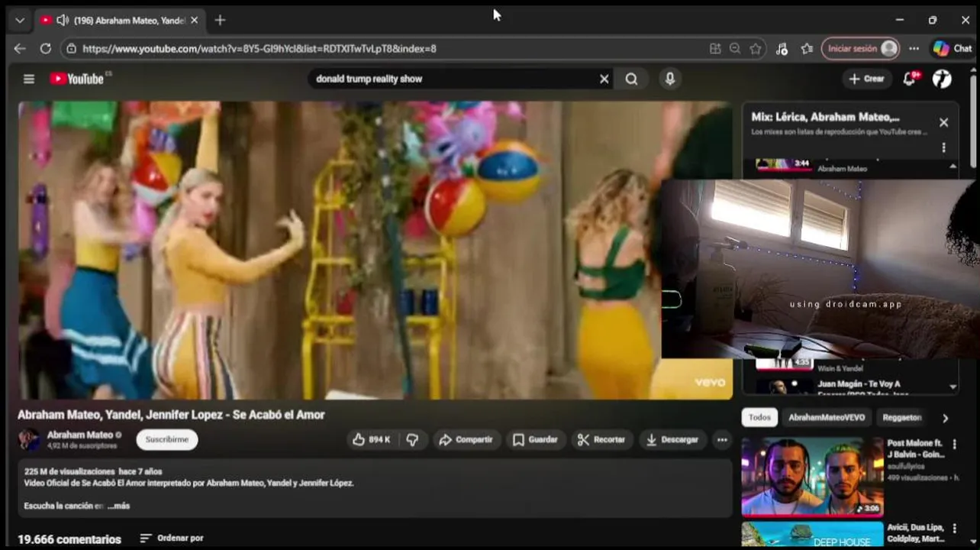The height and width of the screenshot is (550, 980).
Task: Share the video with Compartir
Action: click(466, 439)
